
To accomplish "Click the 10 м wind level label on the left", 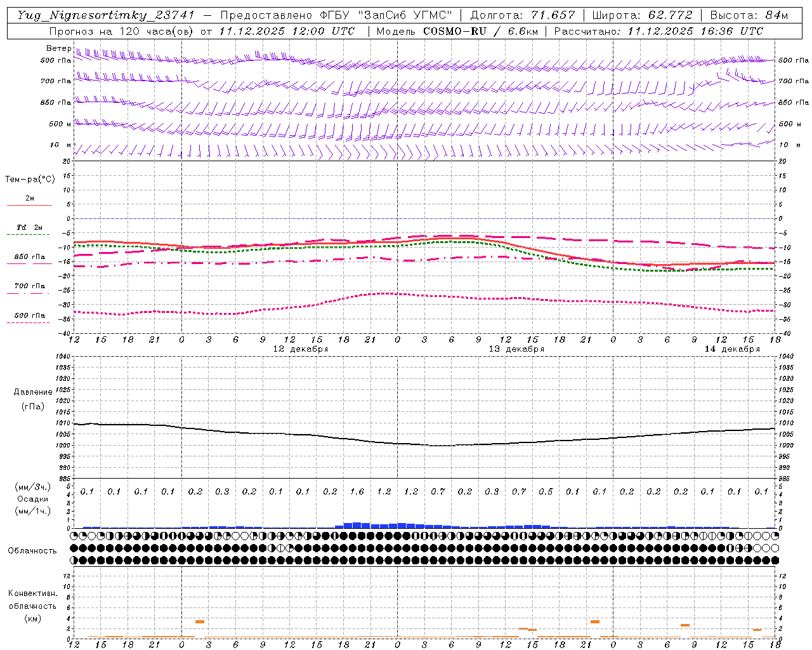I will 61,145.
